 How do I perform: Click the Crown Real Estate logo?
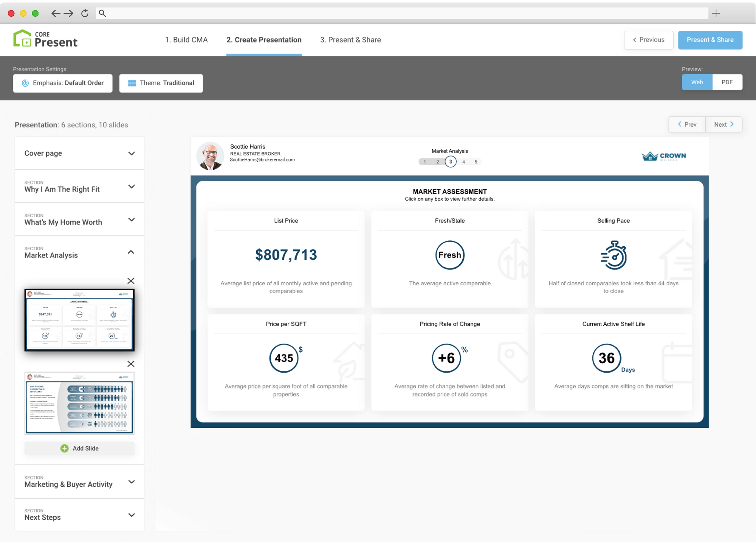(x=663, y=156)
